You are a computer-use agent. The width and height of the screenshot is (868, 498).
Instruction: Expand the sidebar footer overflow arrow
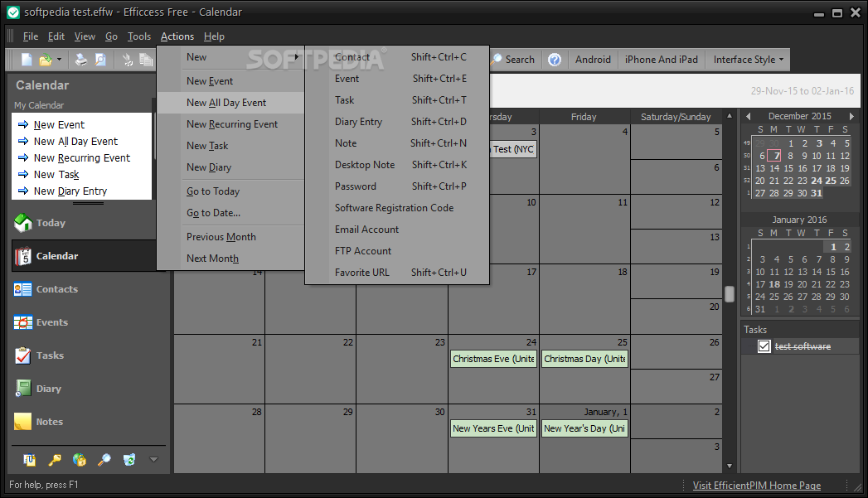point(154,459)
